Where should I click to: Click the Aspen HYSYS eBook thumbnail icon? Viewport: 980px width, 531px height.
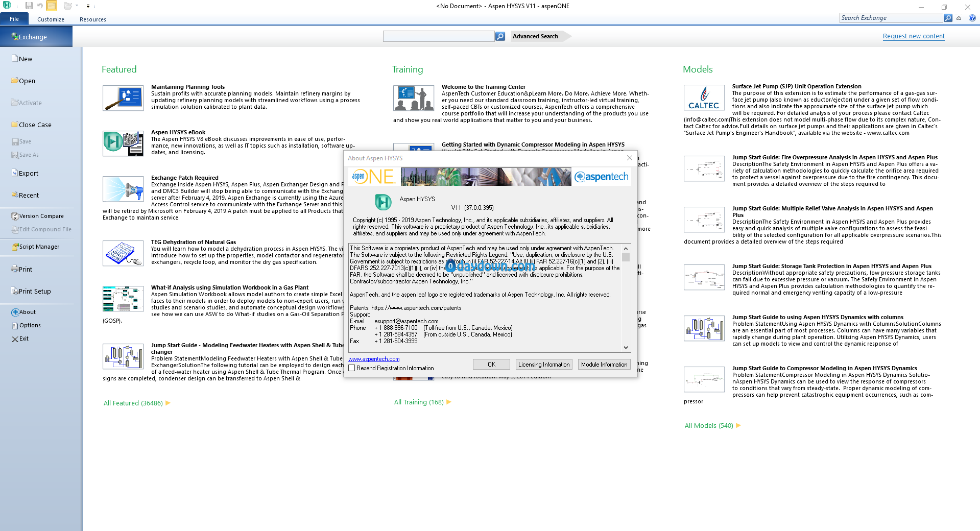point(123,143)
